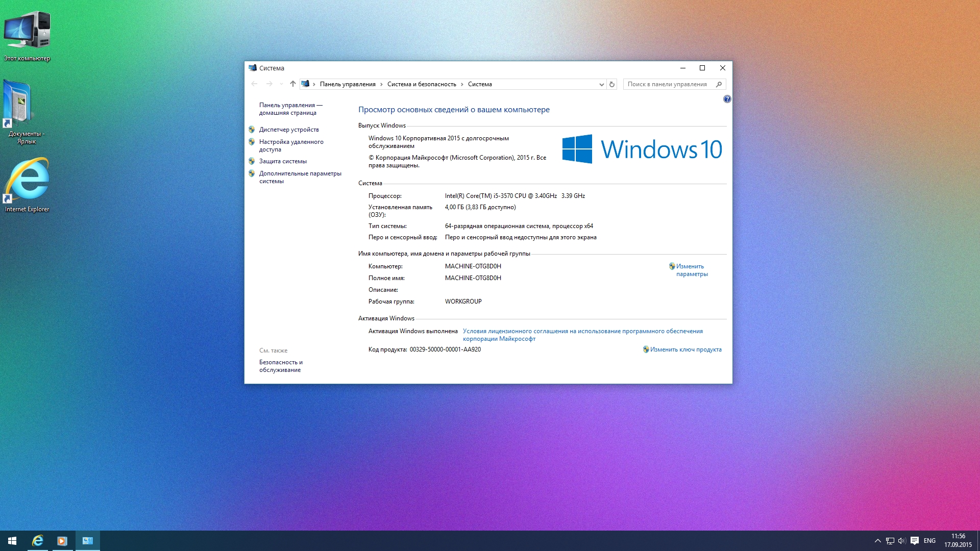Open Панель управления — домашняя страница link
Screen dimensions: 980x551
(290, 109)
